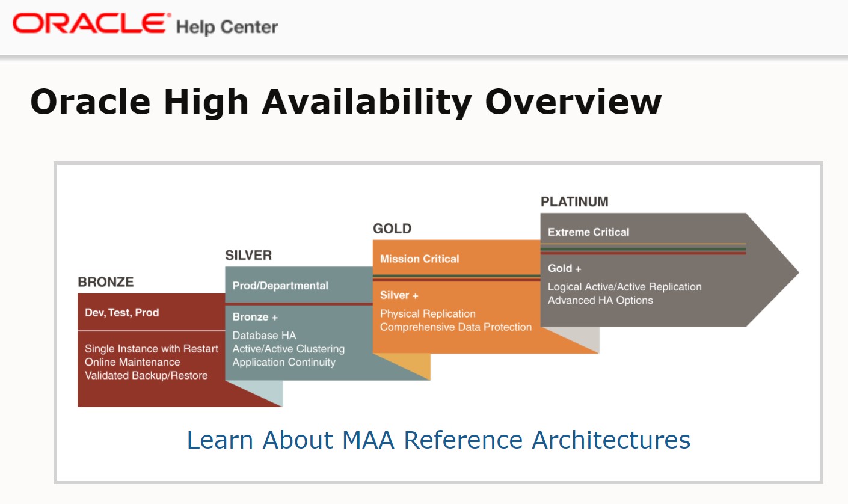The height and width of the screenshot is (504, 848).
Task: Click the PLATINUM tier label
Action: click(x=574, y=201)
